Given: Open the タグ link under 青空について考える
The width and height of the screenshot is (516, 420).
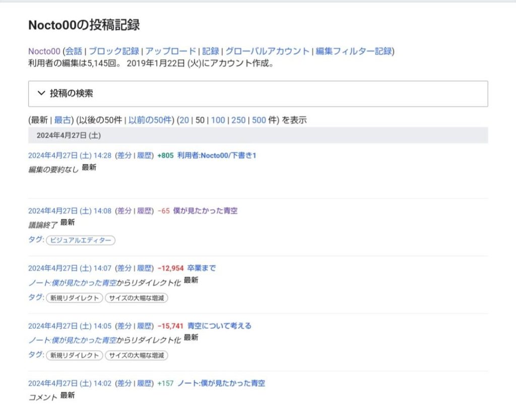Looking at the screenshot, I should [x=36, y=355].
